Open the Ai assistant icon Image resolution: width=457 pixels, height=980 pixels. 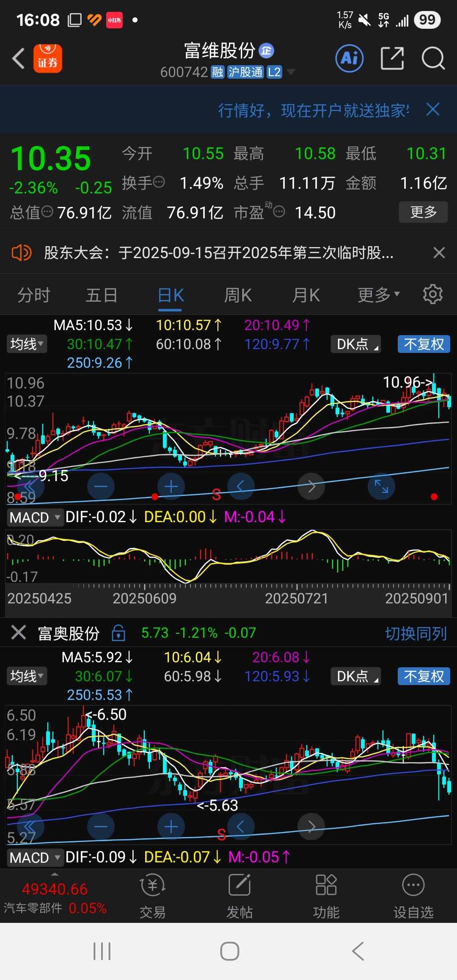tap(350, 58)
